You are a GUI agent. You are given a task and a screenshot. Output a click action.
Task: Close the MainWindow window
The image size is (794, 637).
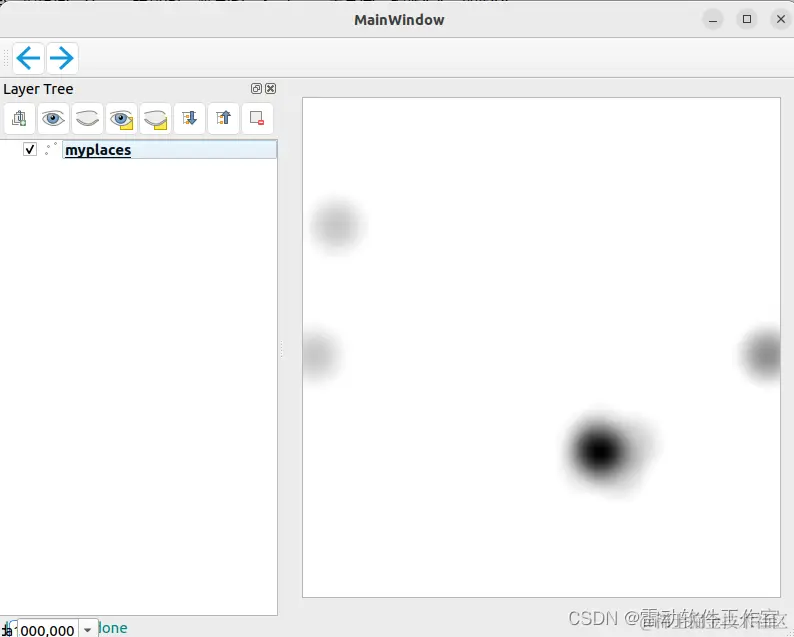[781, 20]
